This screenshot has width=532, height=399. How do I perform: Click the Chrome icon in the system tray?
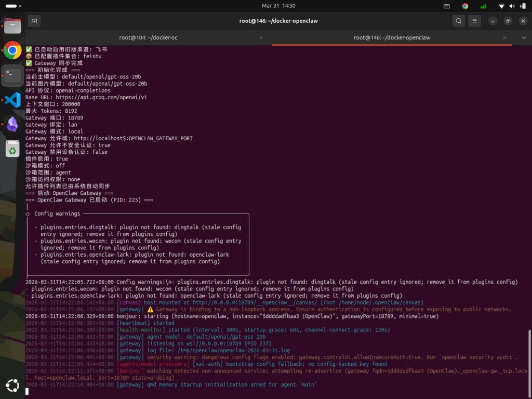tap(465, 6)
